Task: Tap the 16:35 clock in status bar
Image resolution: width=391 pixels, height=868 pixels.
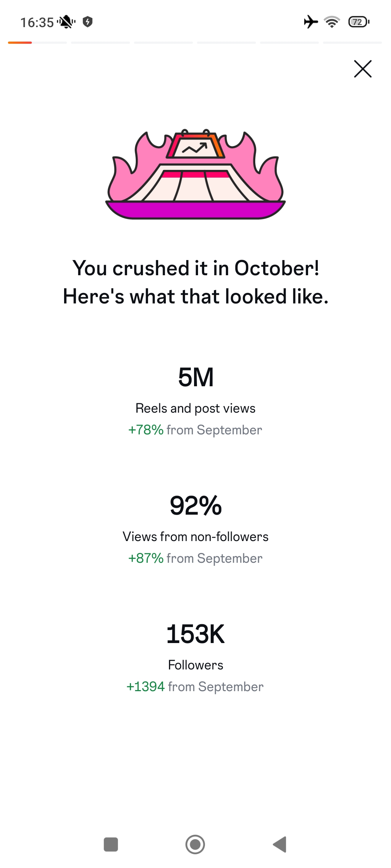Action: pyautogui.click(x=37, y=22)
